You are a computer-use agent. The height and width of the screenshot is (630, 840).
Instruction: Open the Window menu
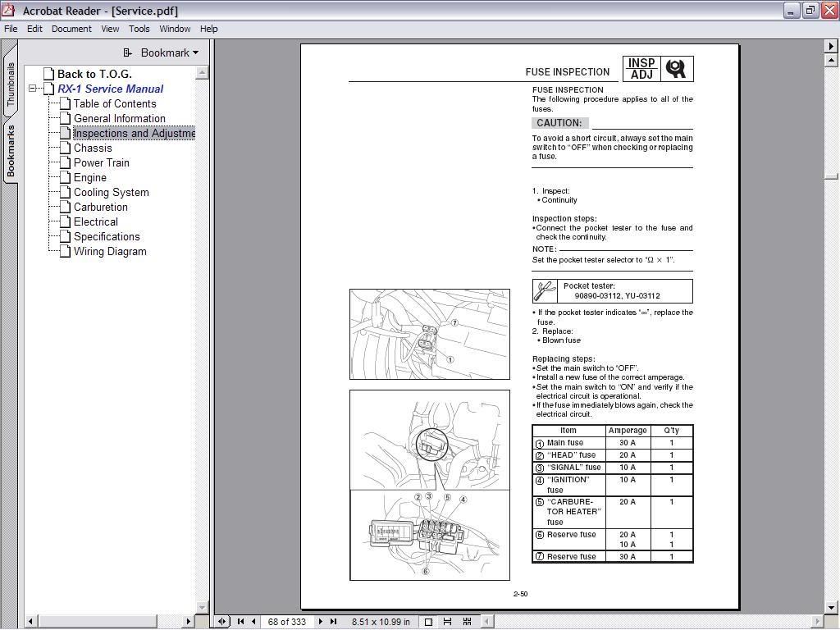(175, 29)
